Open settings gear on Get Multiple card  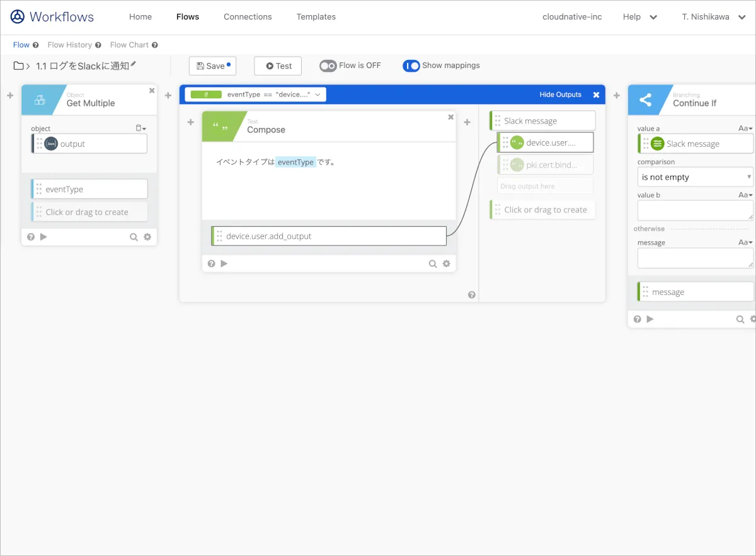[147, 237]
